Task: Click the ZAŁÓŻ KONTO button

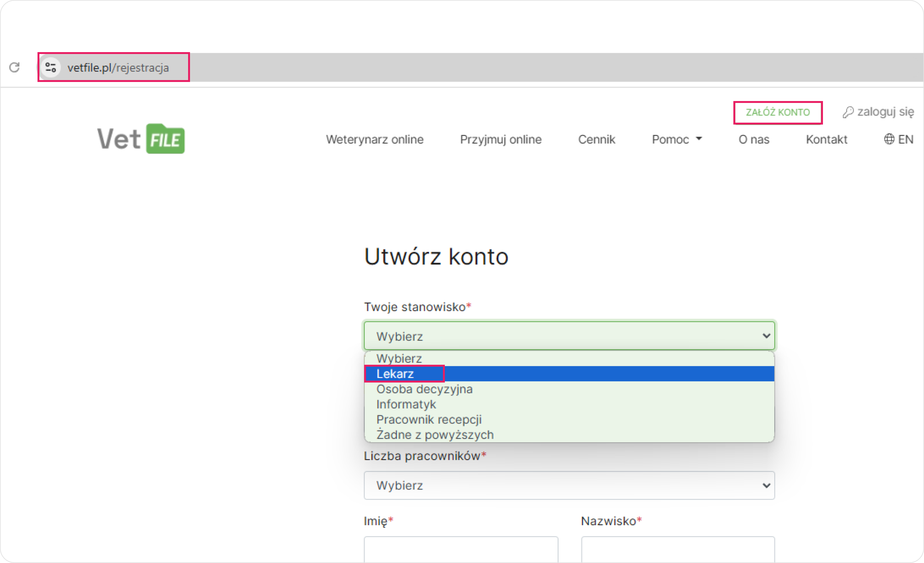Action: pyautogui.click(x=778, y=112)
